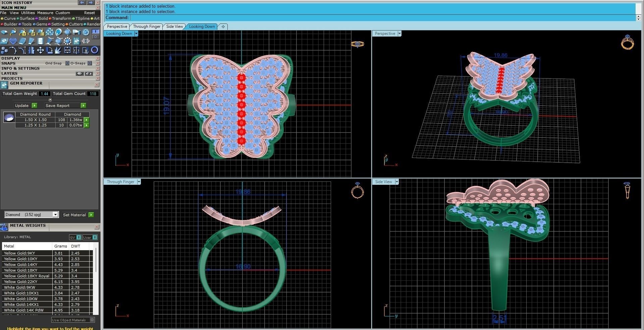Toggle O-Snaps on
Image resolution: width=644 pixels, height=330 pixels.
click(90, 63)
